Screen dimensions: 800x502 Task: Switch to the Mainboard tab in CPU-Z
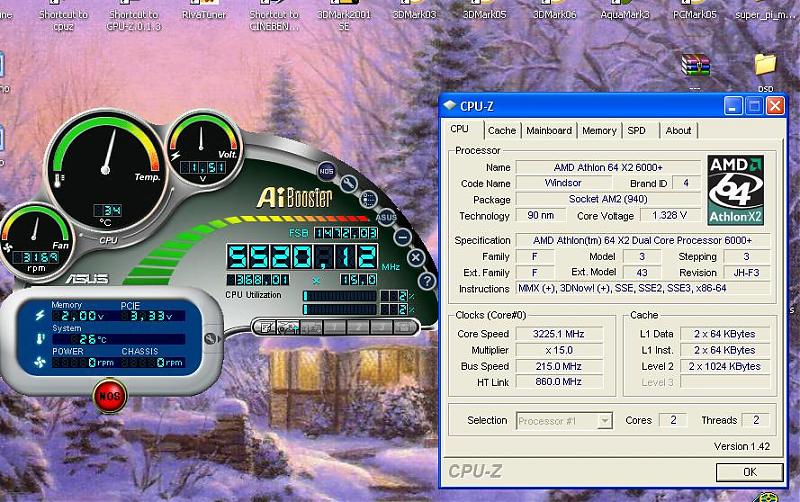[549, 131]
